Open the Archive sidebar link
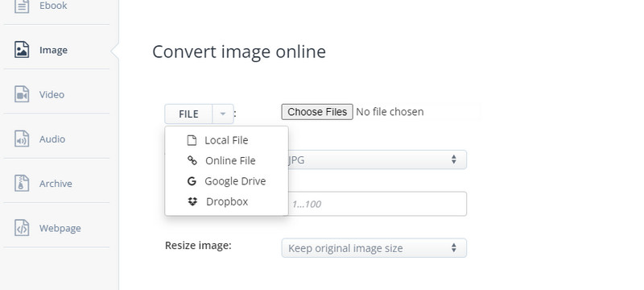This screenshot has width=644, height=290. pos(56,184)
